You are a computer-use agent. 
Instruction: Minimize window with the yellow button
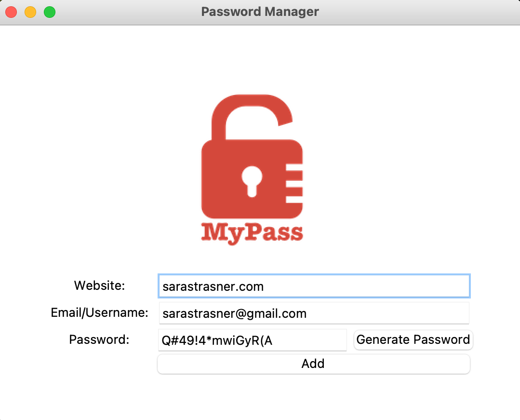[x=30, y=12]
